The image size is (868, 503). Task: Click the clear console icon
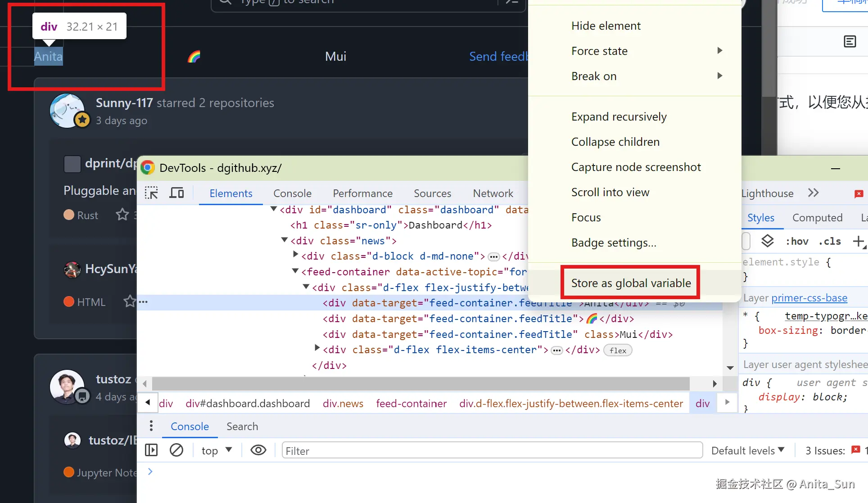tap(176, 450)
